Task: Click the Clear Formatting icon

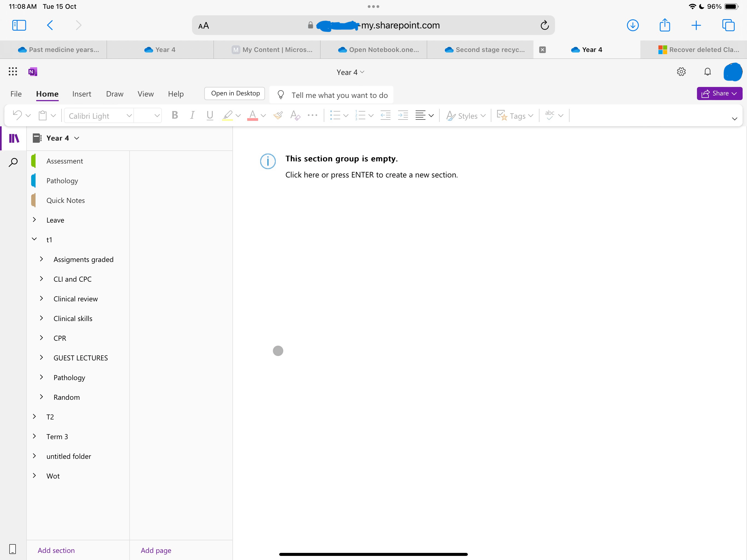Action: 295,115
